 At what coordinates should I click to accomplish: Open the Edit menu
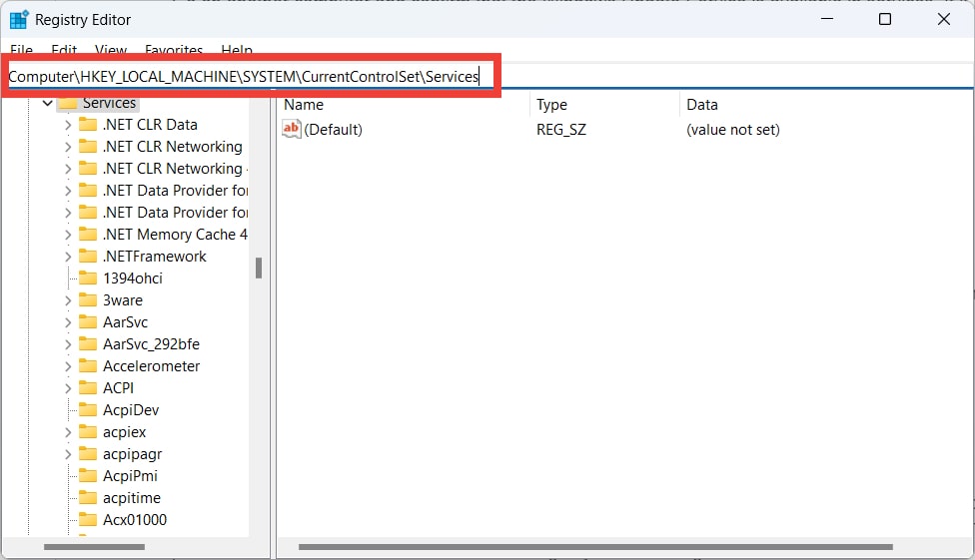click(x=64, y=49)
